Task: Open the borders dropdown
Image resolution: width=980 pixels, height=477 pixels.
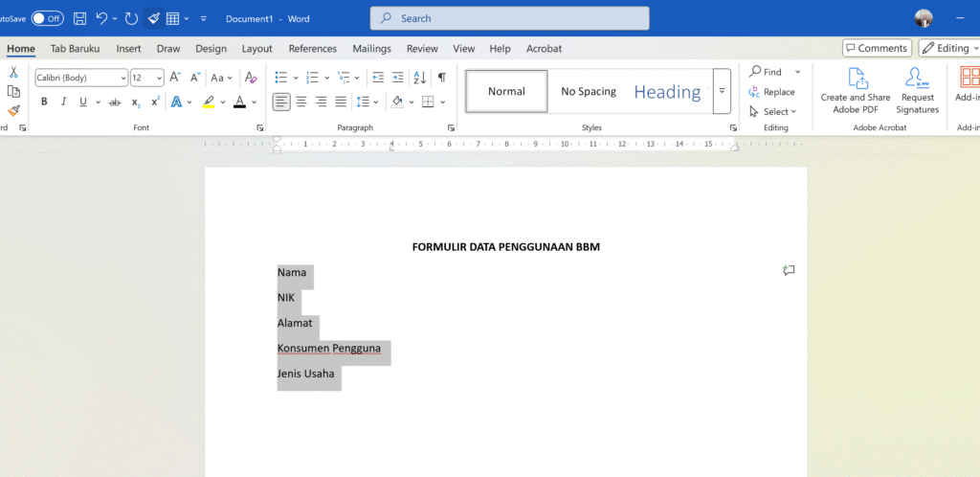Action: pyautogui.click(x=443, y=102)
